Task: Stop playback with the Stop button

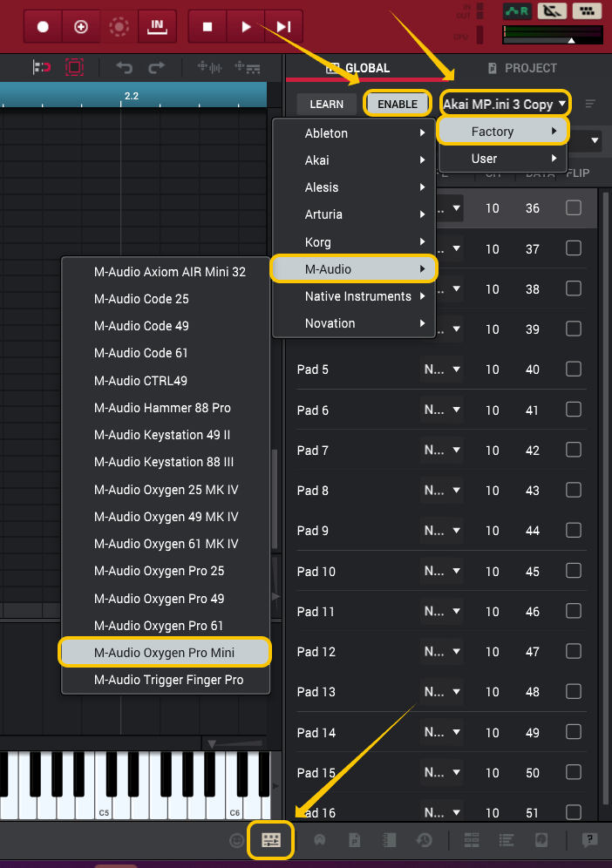Action: pyautogui.click(x=207, y=26)
